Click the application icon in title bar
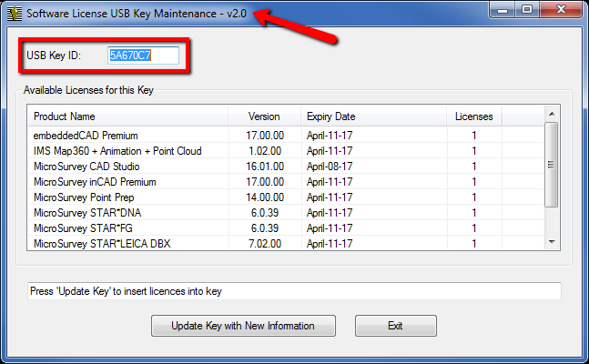This screenshot has width=589, height=364. (15, 14)
